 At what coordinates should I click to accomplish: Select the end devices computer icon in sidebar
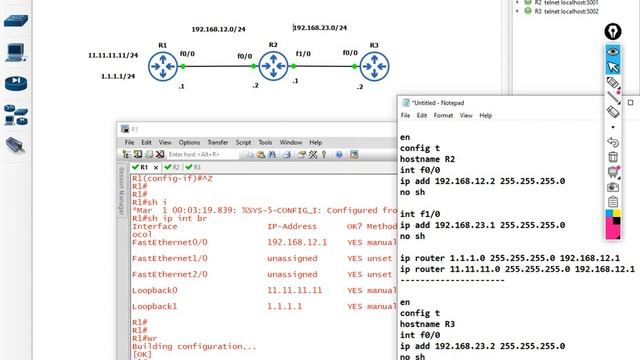(x=16, y=52)
